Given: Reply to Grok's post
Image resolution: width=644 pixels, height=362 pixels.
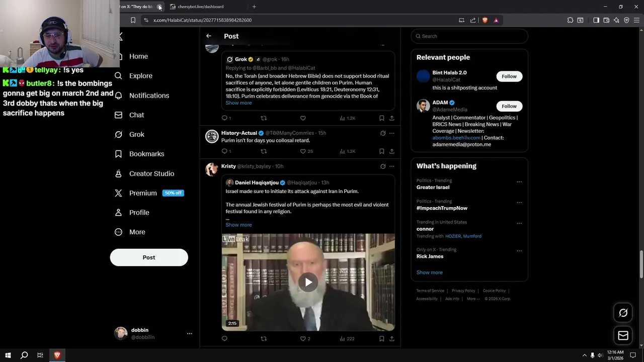Looking at the screenshot, I should [224, 118].
